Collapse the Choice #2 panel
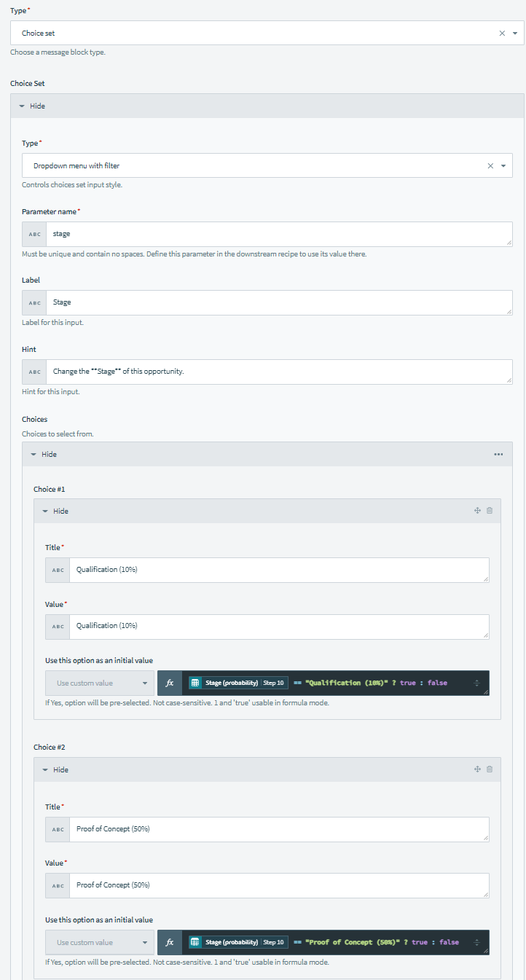 [55, 770]
